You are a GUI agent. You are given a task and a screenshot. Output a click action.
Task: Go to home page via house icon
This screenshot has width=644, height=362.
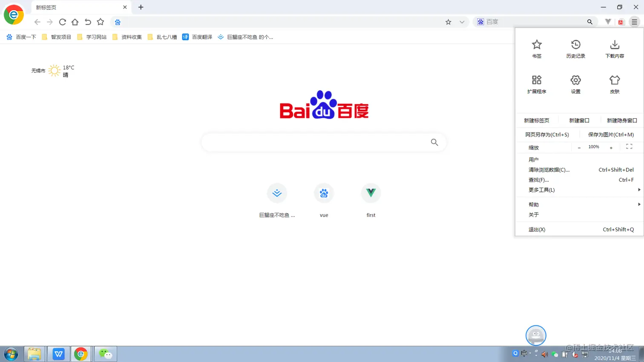point(75,22)
